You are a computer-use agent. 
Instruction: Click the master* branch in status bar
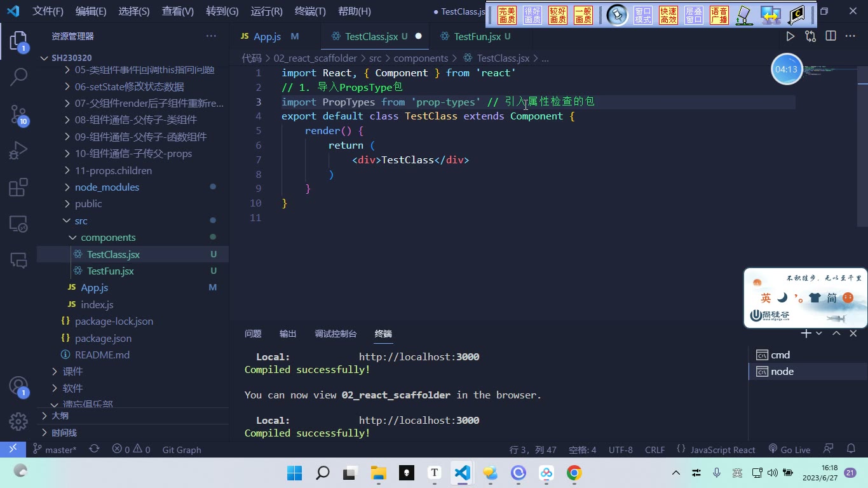[x=55, y=449]
